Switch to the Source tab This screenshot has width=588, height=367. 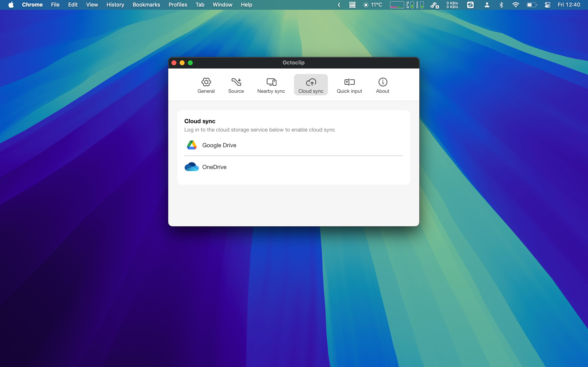point(236,85)
